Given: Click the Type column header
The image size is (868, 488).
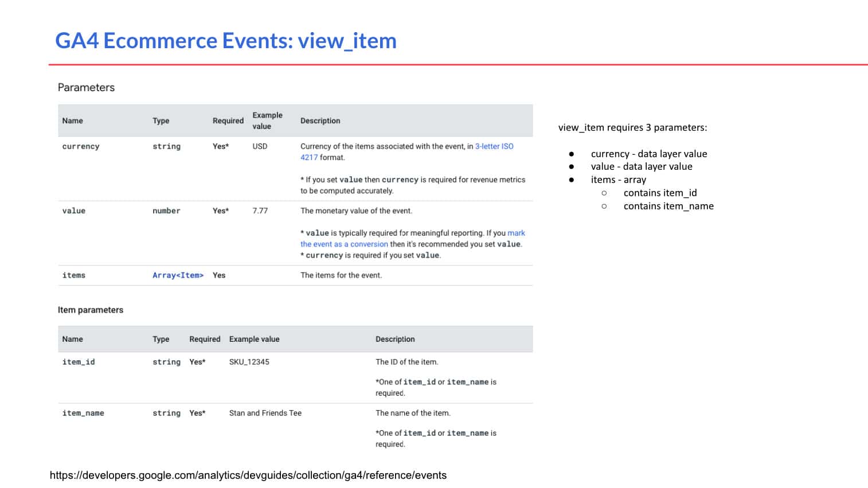Looking at the screenshot, I should [161, 120].
